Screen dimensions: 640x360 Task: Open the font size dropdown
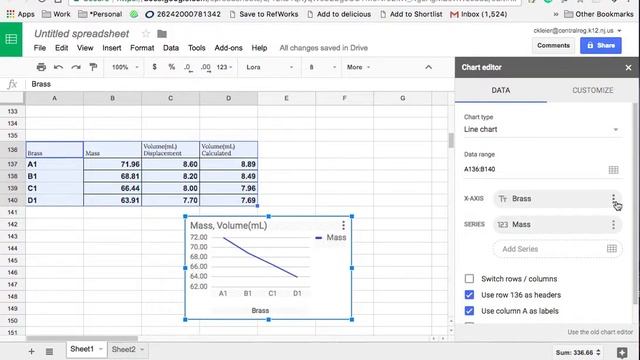(x=322, y=67)
